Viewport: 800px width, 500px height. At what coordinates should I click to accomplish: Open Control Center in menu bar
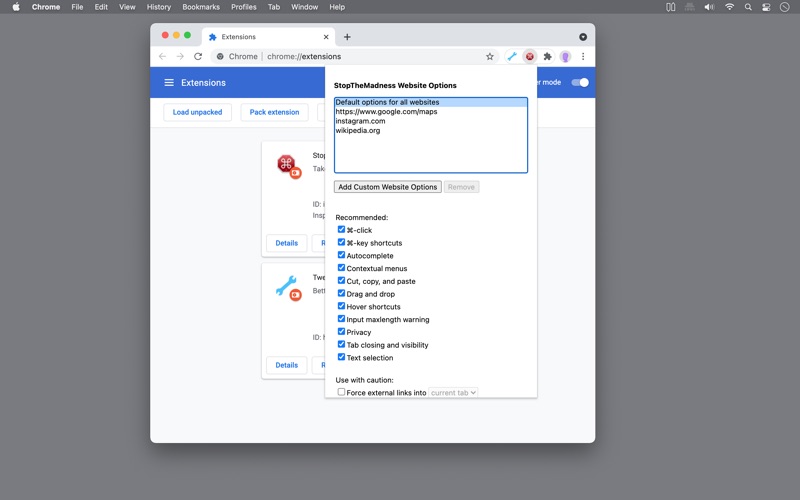pos(766,7)
